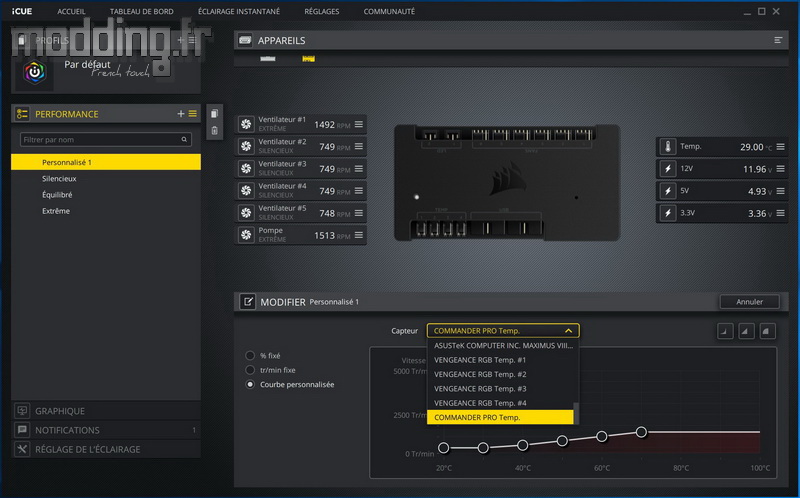Open the PERFORMANCE panel hamburger menu
Screen dimensions: 800x498
[192, 114]
